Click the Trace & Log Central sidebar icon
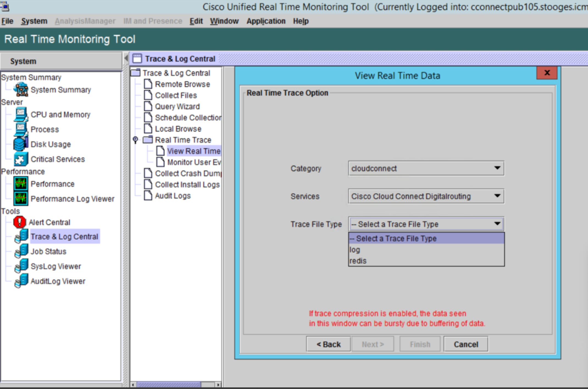Image resolution: width=588 pixels, height=389 pixels. (x=21, y=237)
